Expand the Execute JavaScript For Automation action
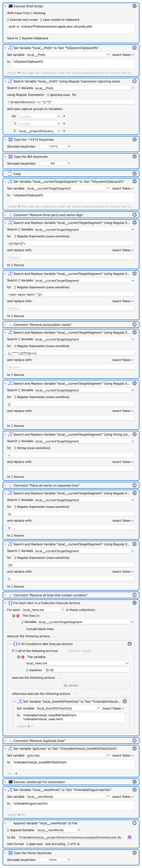This screenshot has width=142, height=868. point(5,782)
